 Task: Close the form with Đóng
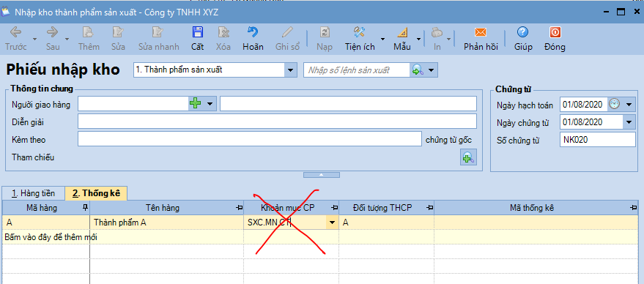(555, 39)
